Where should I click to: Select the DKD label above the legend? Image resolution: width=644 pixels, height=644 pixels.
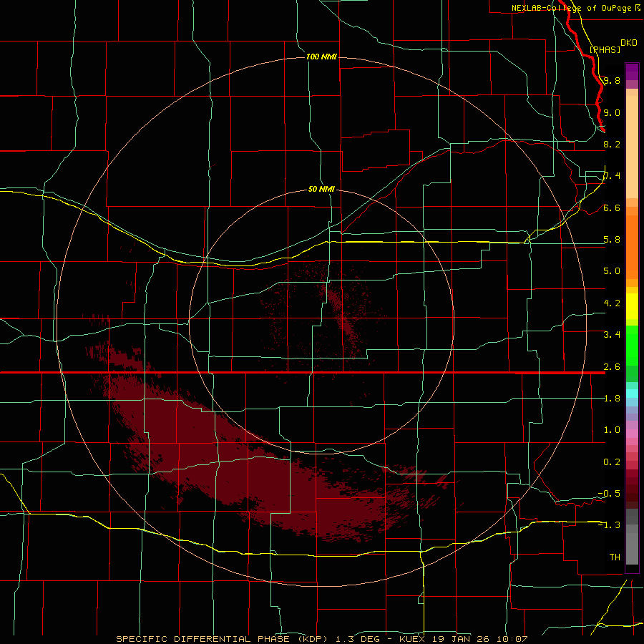[x=629, y=43]
